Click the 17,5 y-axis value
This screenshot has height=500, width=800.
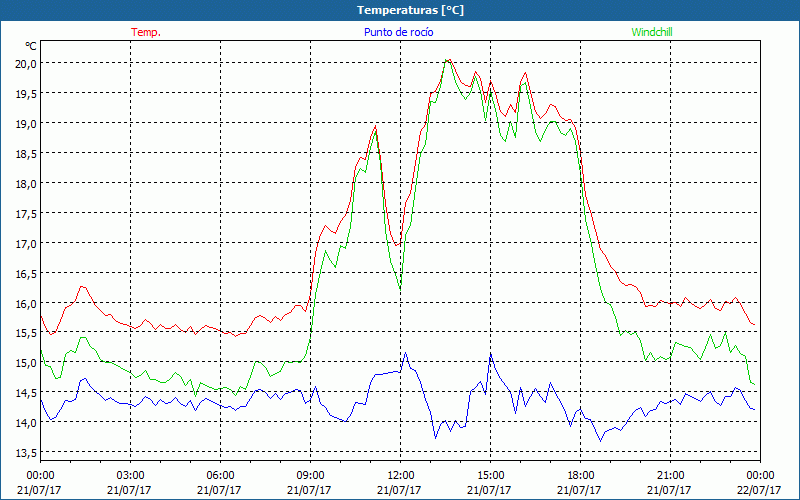click(x=24, y=213)
